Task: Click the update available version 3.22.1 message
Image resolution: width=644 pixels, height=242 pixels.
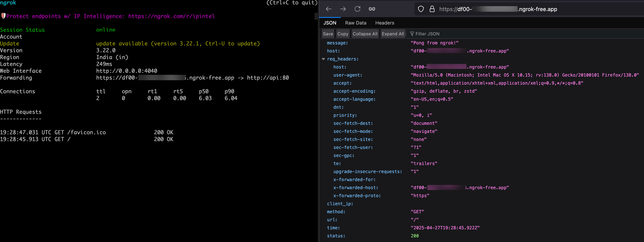Action: (x=178, y=44)
